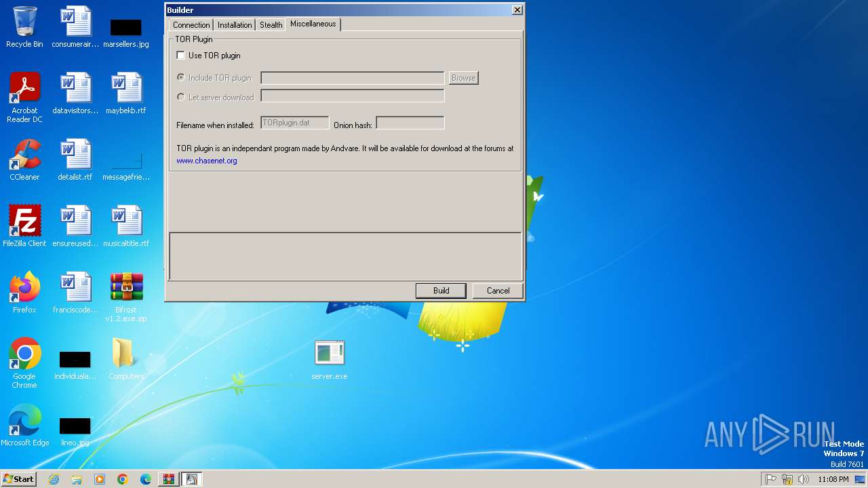Open the Computers folder icon
The width and height of the screenshot is (868, 488).
(126, 359)
